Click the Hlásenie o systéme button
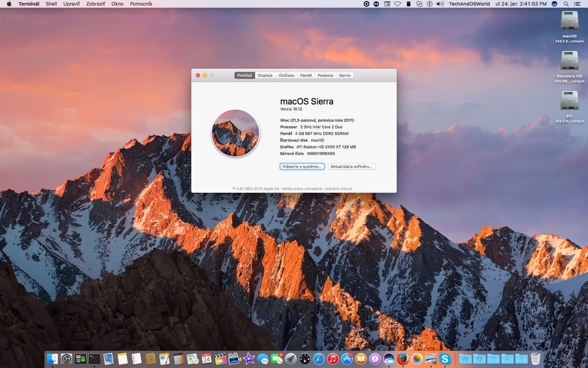Screen dimensions: 588x368 302,166
